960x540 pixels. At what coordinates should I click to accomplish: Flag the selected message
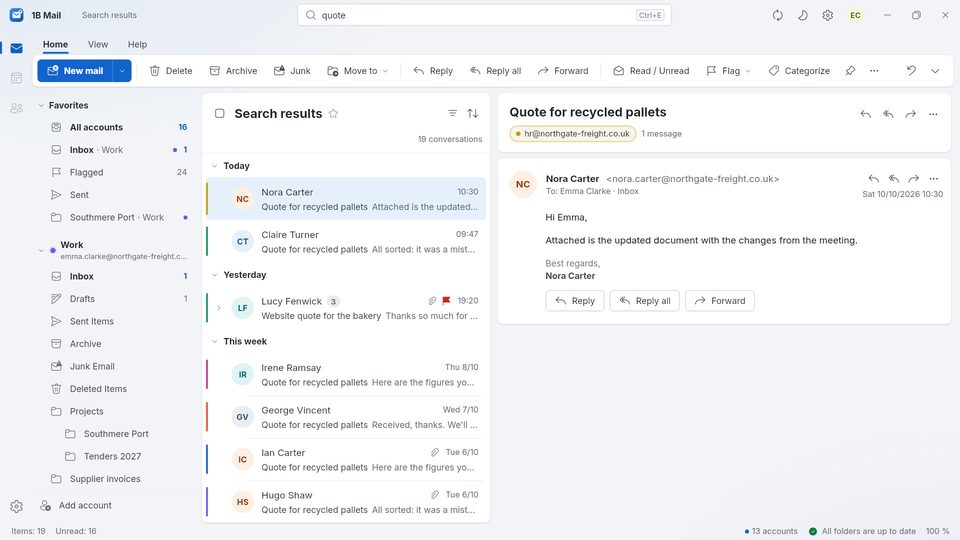pyautogui.click(x=723, y=71)
